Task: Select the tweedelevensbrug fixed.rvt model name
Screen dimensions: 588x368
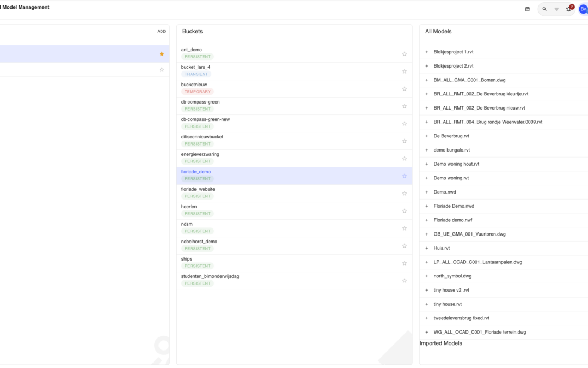Action: pos(462,318)
